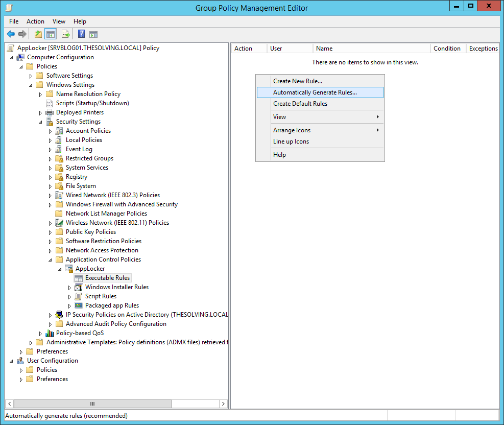Open the View submenu in context menu
This screenshot has width=504, height=425.
320,116
